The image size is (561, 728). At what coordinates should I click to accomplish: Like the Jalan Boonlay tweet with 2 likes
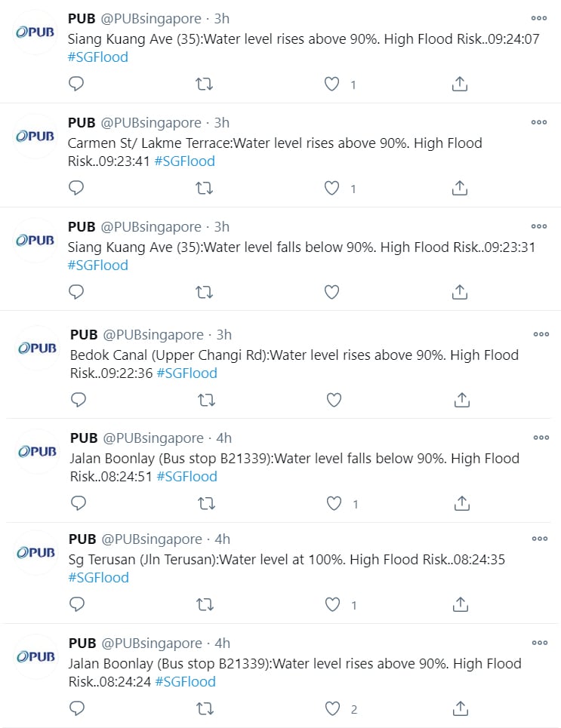pos(331,708)
